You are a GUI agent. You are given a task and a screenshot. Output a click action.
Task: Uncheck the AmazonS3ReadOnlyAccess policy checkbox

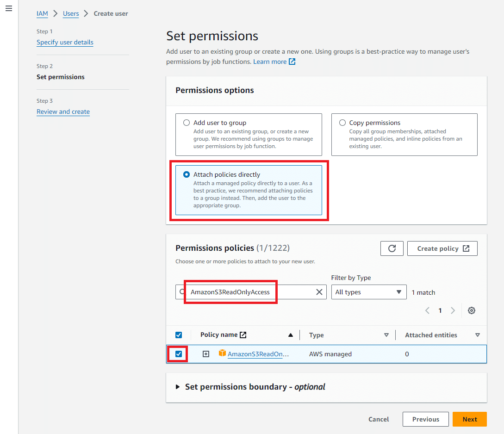pos(179,354)
